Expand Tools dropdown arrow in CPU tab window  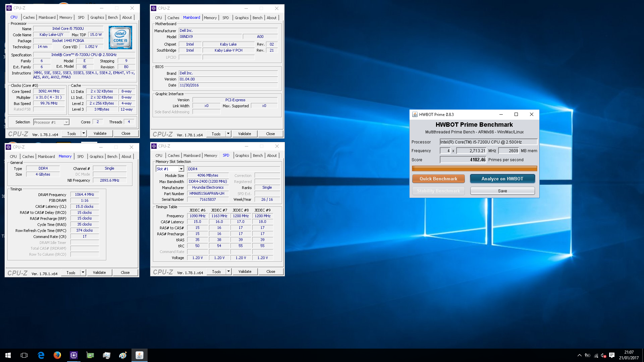pos(84,133)
